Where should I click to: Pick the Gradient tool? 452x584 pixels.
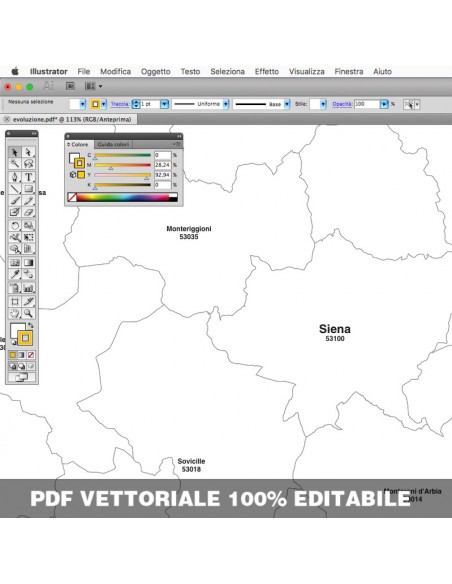pyautogui.click(x=28, y=263)
